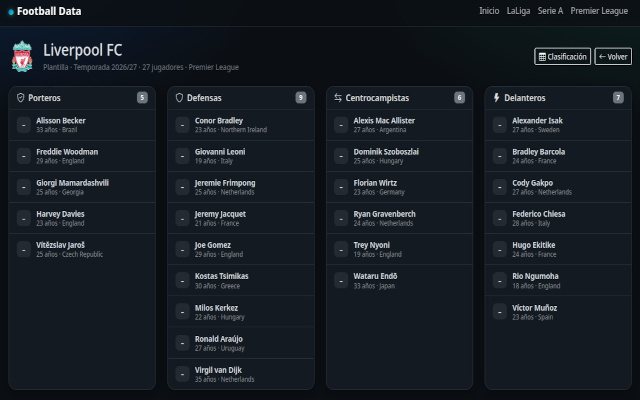Click '19 años · Italy' under Giovanni Leoni

[x=213, y=161]
